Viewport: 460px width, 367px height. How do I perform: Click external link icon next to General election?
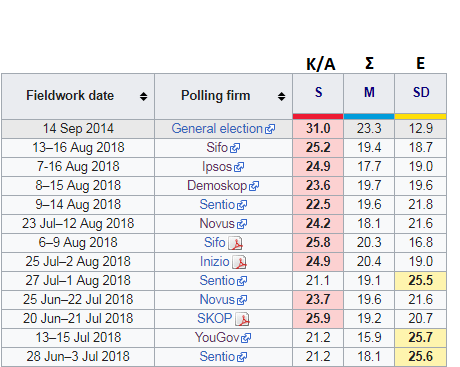[x=270, y=129]
